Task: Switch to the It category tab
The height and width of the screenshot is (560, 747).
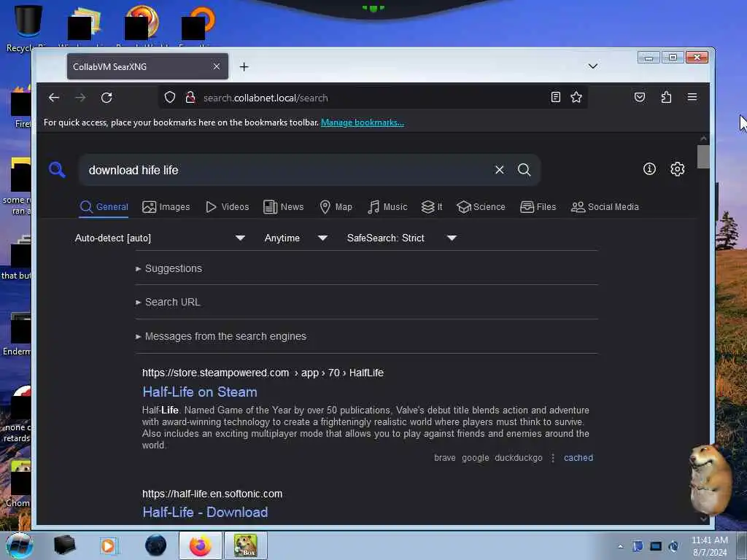Action: pyautogui.click(x=432, y=207)
